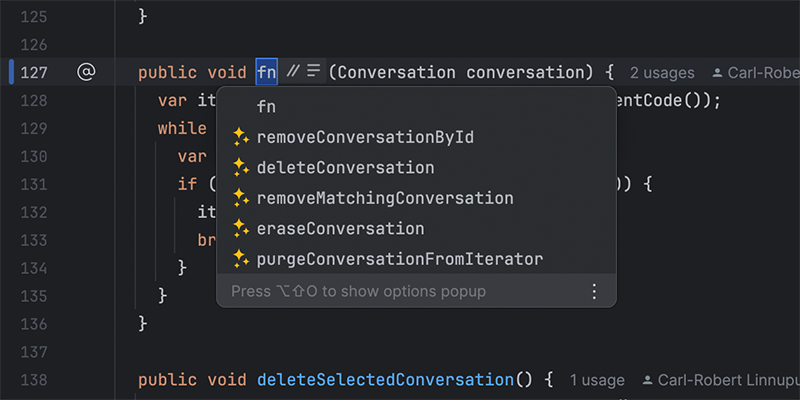Click the 1 usage inlay hint
The height and width of the screenshot is (400, 800).
pyautogui.click(x=597, y=380)
